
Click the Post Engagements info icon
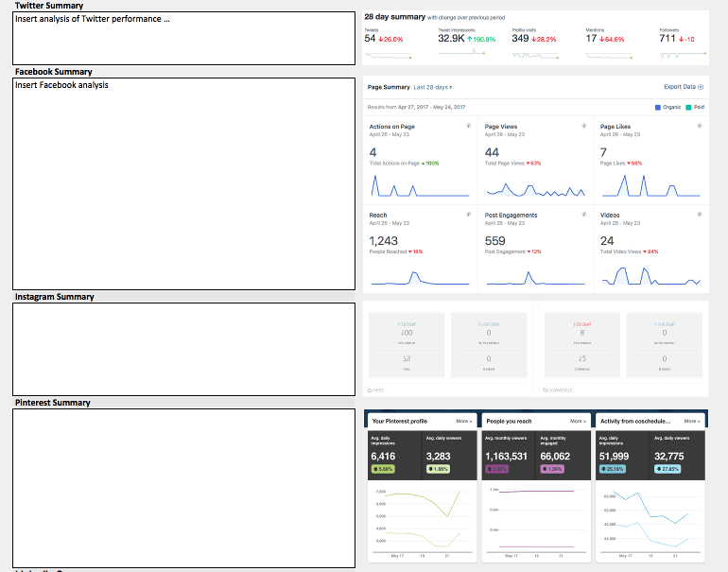click(584, 214)
